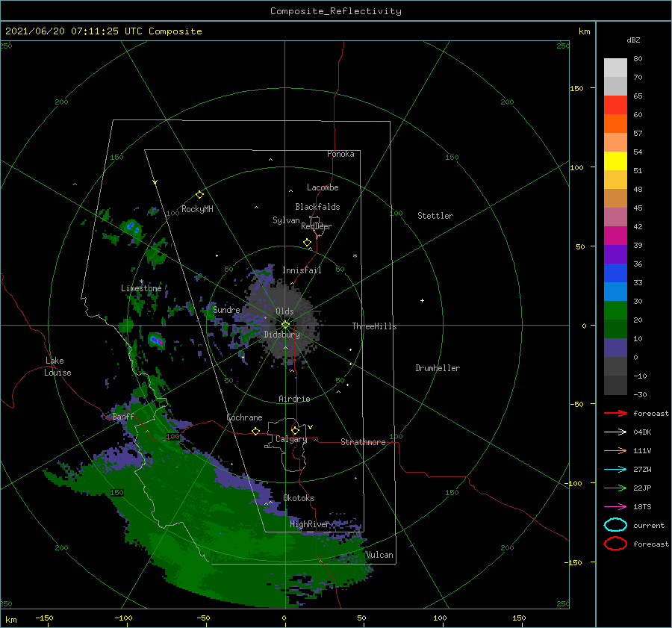Click the Cochrane label
This screenshot has width=672, height=628.
click(x=244, y=417)
